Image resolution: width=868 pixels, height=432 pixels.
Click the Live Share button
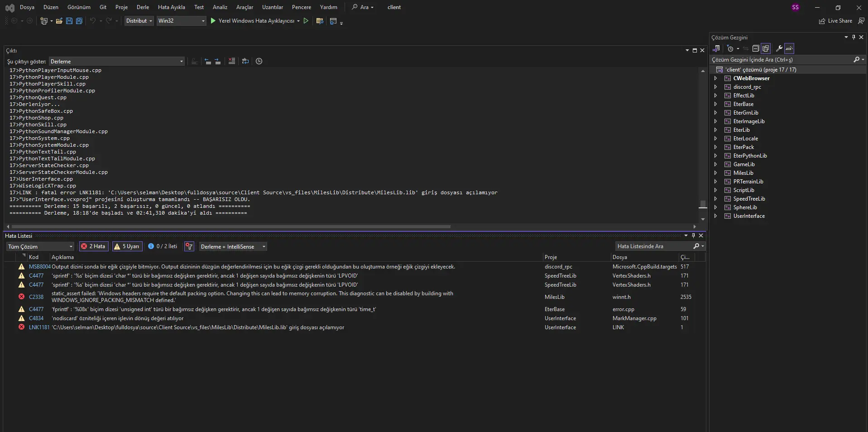pyautogui.click(x=835, y=21)
